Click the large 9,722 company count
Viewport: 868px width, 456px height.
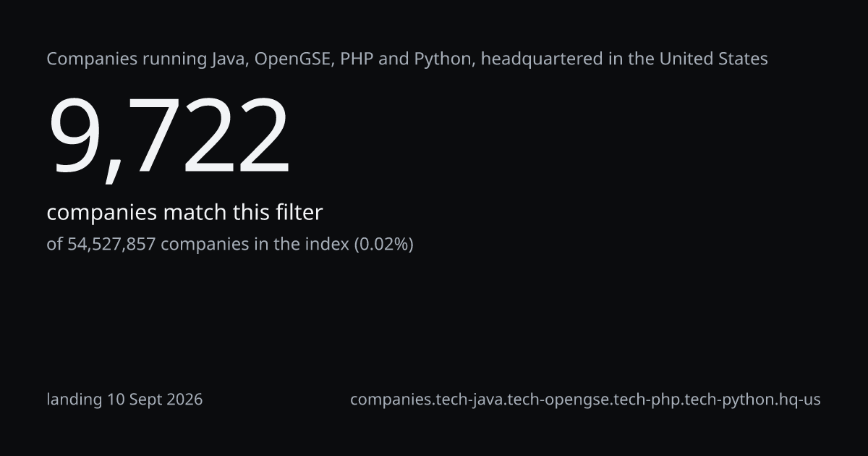[169, 138]
